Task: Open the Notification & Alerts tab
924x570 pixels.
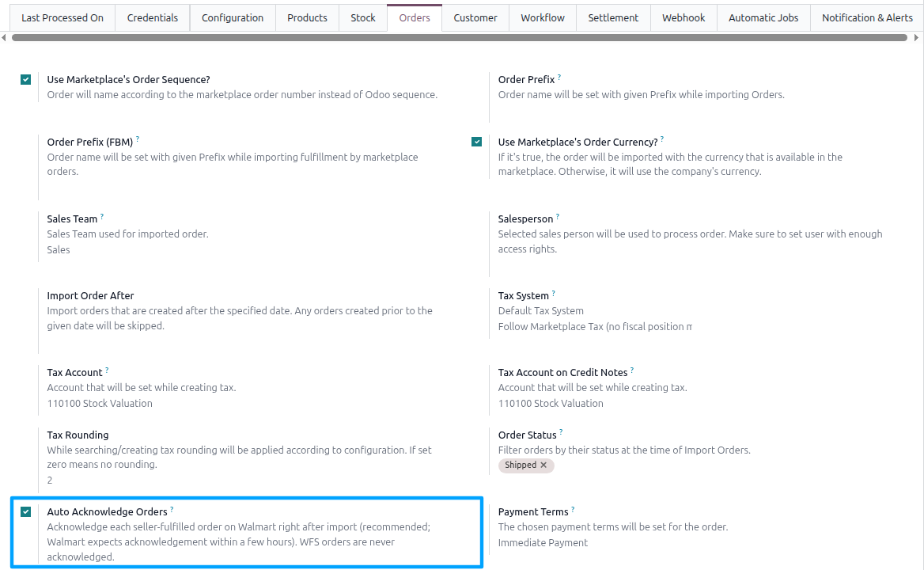Action: 867,17
